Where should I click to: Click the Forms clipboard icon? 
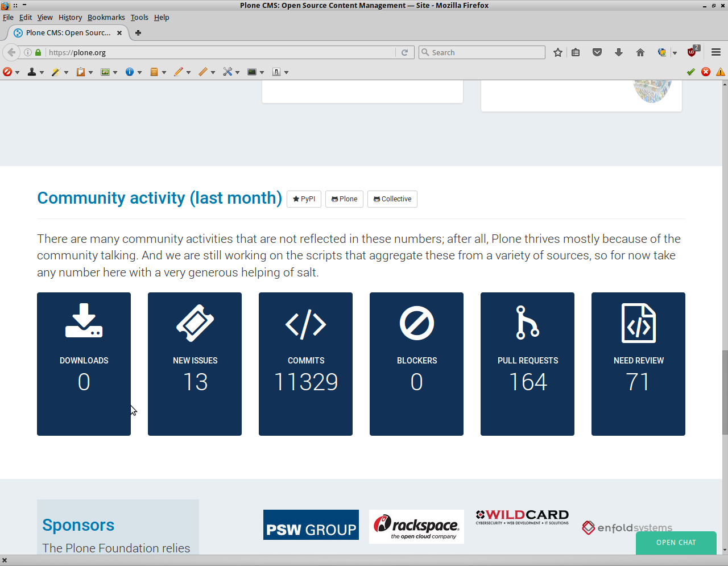pyautogui.click(x=81, y=72)
